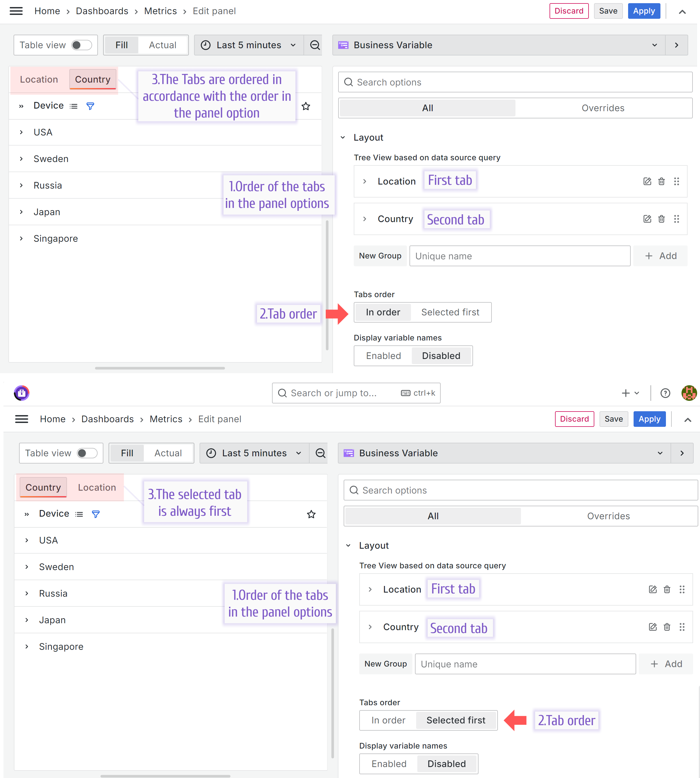Click the favorites star icon in the upper screenshot

306,106
